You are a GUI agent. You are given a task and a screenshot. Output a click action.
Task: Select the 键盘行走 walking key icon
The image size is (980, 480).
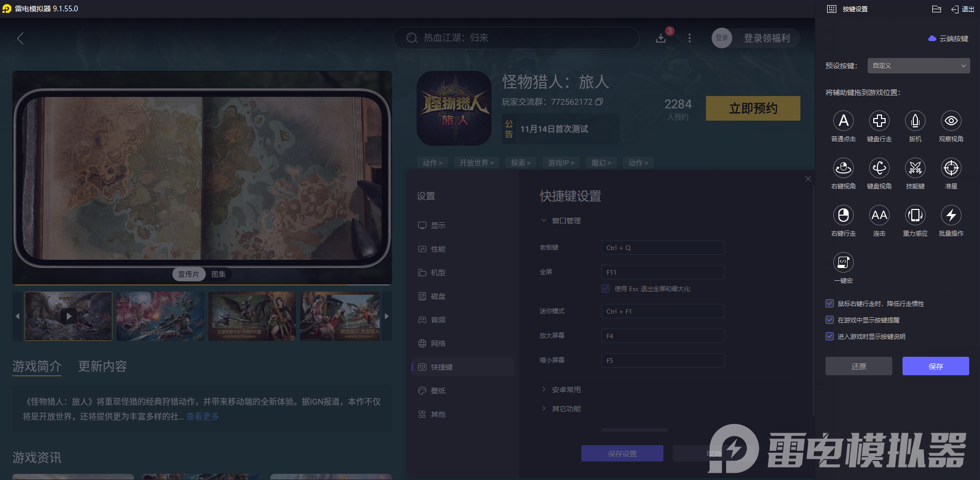[879, 121]
